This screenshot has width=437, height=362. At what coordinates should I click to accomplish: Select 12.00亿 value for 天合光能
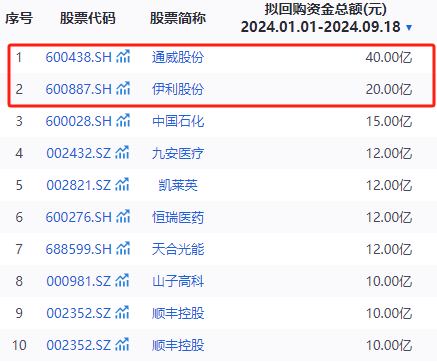tap(389, 249)
